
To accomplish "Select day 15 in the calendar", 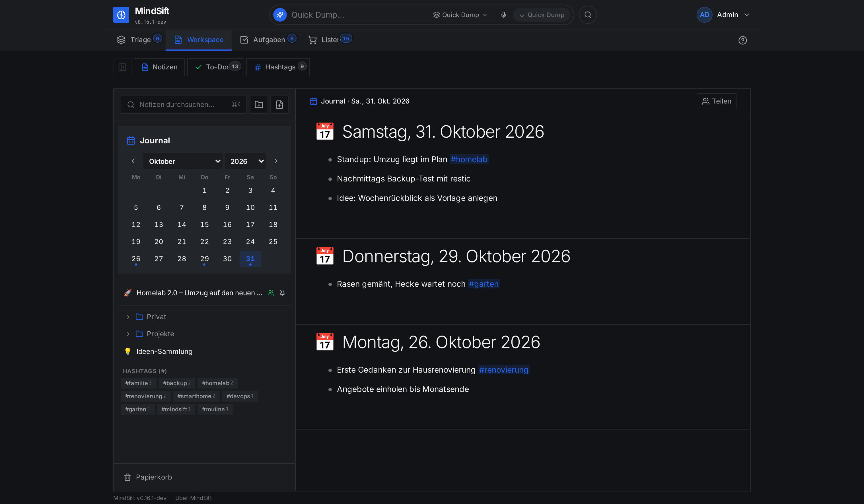I will click(x=204, y=224).
